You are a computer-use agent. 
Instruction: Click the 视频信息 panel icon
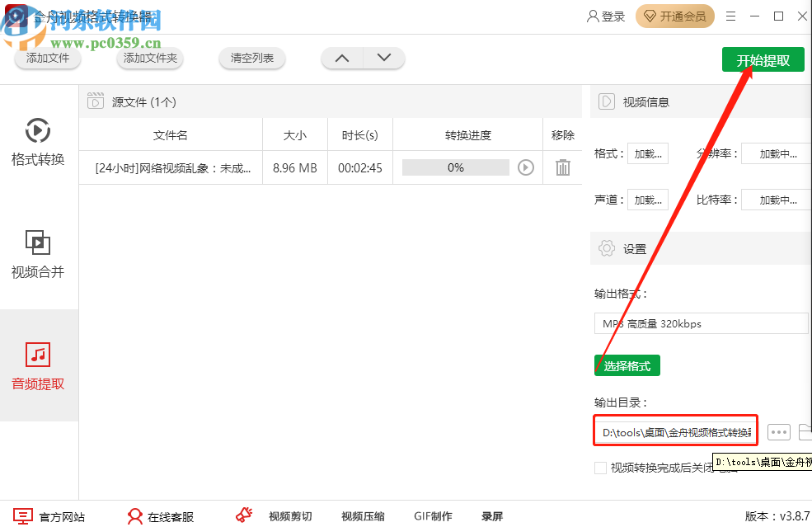coord(607,101)
